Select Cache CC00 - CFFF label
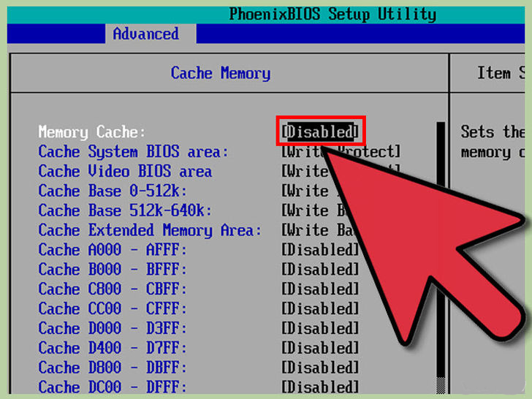Image resolution: width=532 pixels, height=399 pixels. coord(113,308)
